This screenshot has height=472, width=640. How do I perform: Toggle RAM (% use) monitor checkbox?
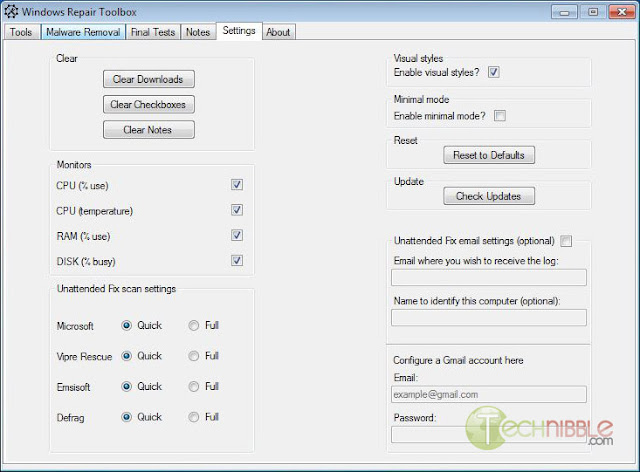click(x=237, y=235)
